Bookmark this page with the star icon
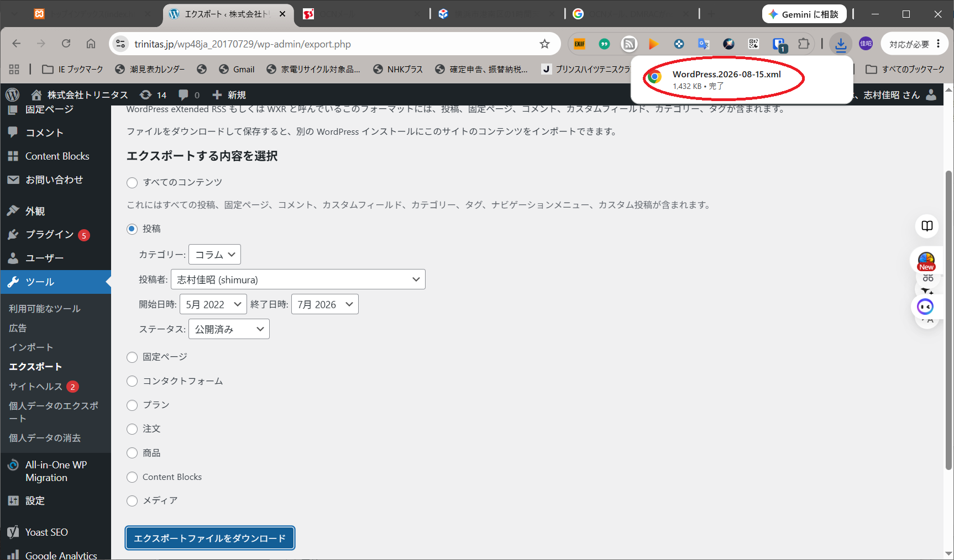Viewport: 954px width, 560px height. point(544,44)
